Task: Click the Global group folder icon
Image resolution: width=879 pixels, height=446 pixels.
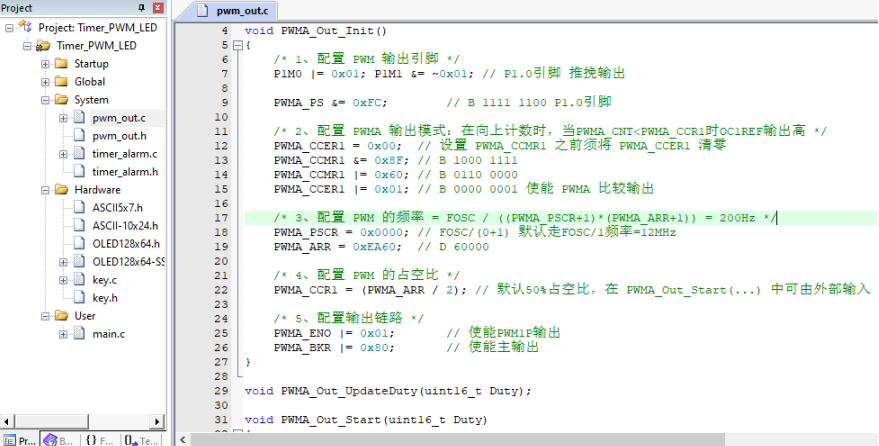Action: 62,81
